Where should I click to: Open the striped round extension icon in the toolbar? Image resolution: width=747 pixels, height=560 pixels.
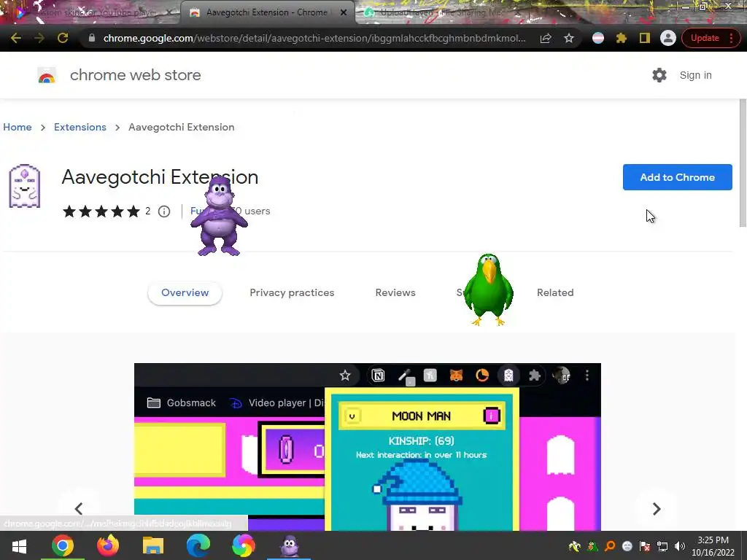(x=598, y=38)
